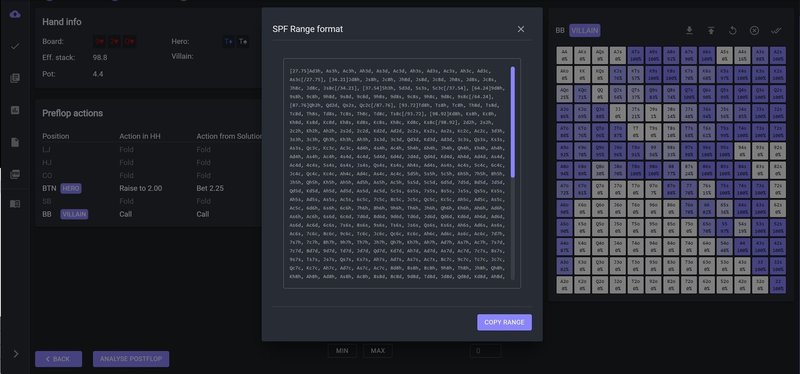This screenshot has width=800, height=374.
Task: Click the 'Action in HH' column header
Action: [139, 136]
